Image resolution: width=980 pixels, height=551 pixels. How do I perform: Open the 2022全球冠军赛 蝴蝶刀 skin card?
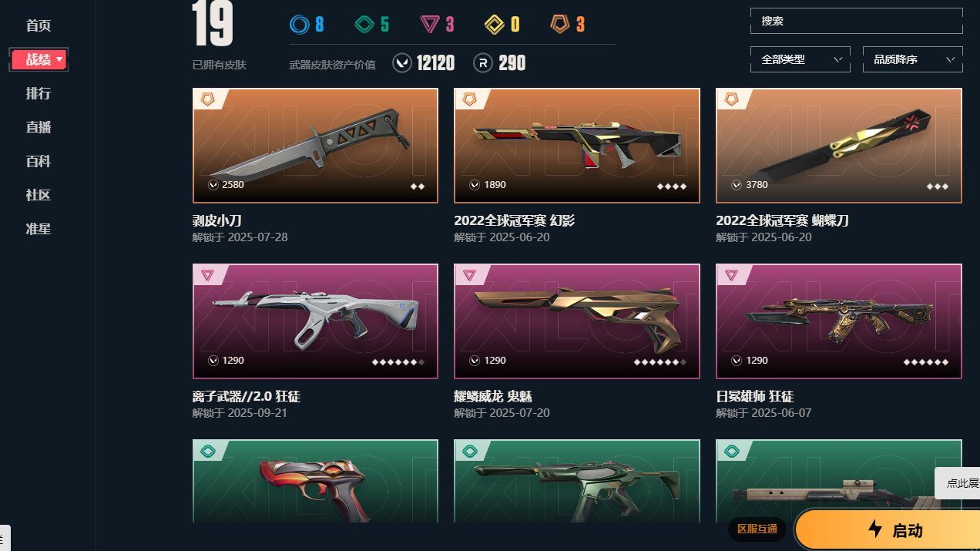coord(839,146)
